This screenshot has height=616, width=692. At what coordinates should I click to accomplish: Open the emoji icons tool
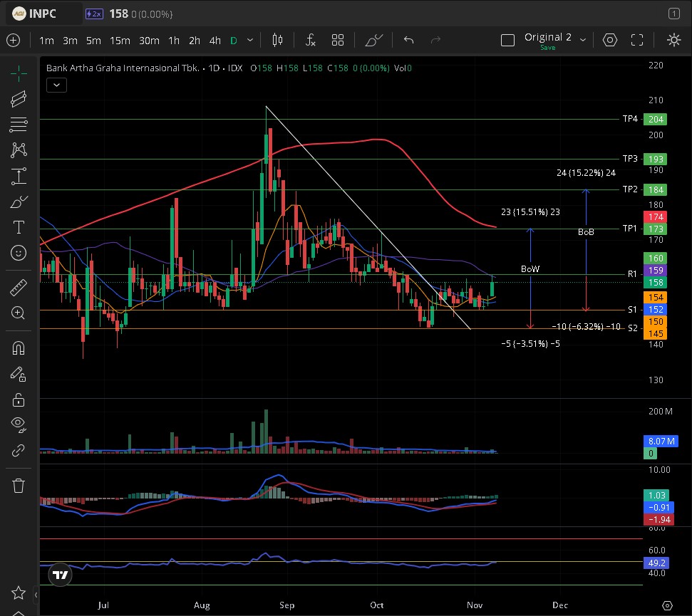point(19,253)
